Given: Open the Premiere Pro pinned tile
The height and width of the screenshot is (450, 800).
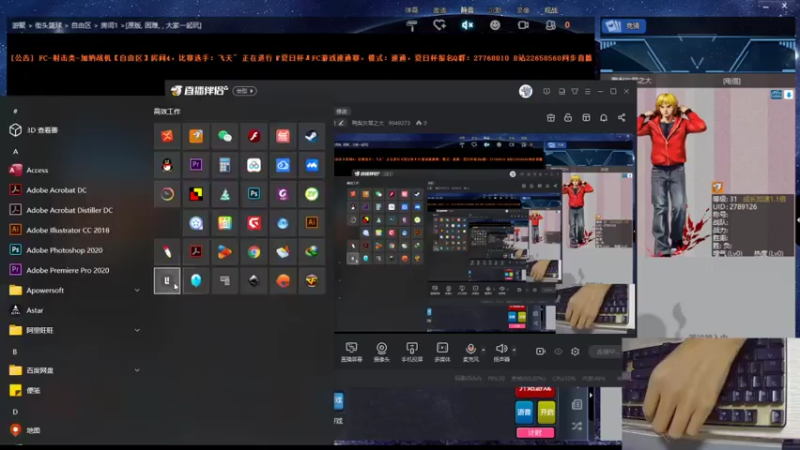Looking at the screenshot, I should tap(196, 165).
